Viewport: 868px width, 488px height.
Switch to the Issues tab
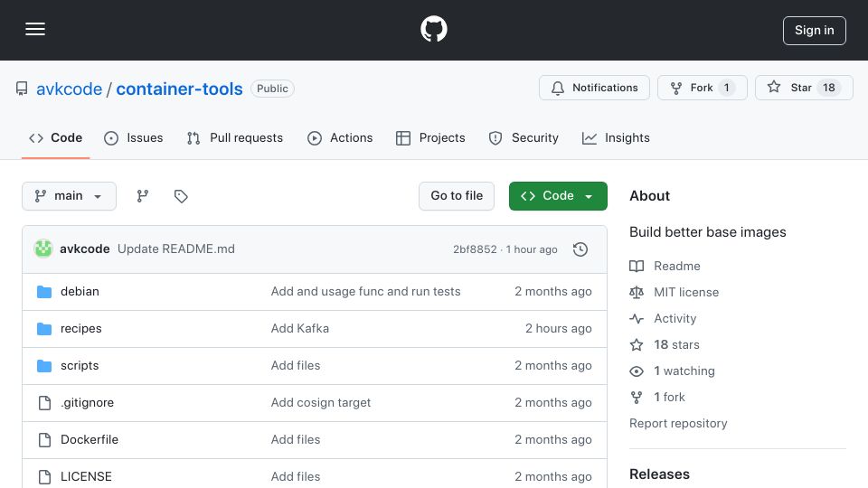pyautogui.click(x=134, y=137)
